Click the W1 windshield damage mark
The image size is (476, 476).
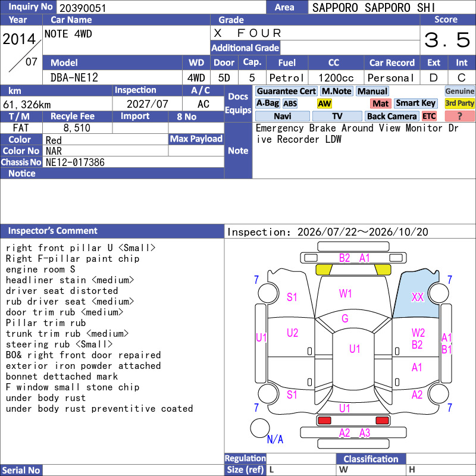pyautogui.click(x=345, y=293)
